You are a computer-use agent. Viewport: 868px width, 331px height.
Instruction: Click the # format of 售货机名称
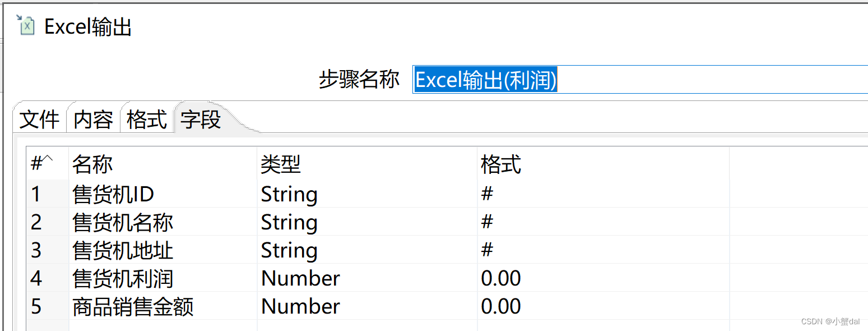click(x=603, y=222)
